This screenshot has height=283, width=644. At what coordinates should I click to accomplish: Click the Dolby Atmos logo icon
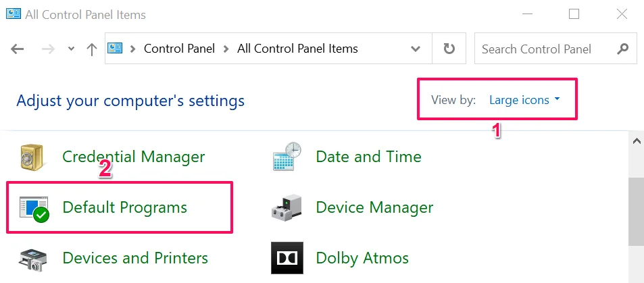(x=287, y=258)
